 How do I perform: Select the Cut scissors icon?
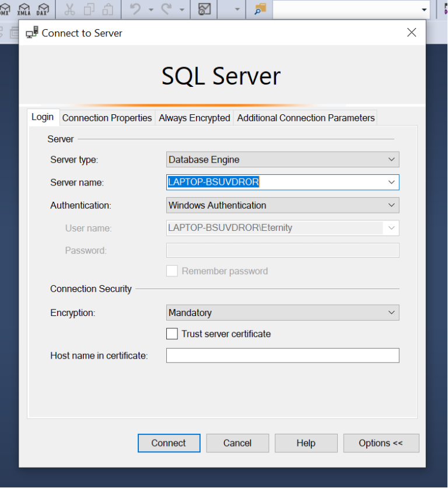pos(69,9)
